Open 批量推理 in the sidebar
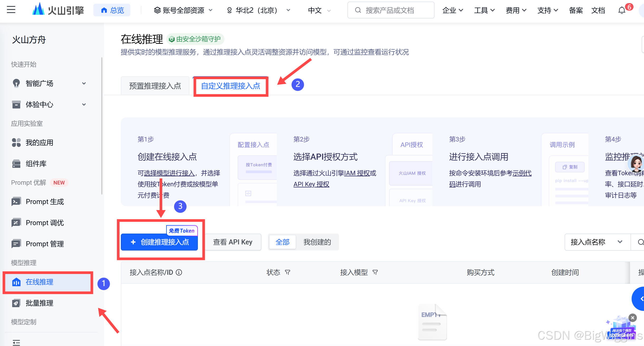The width and height of the screenshot is (644, 346). point(40,303)
